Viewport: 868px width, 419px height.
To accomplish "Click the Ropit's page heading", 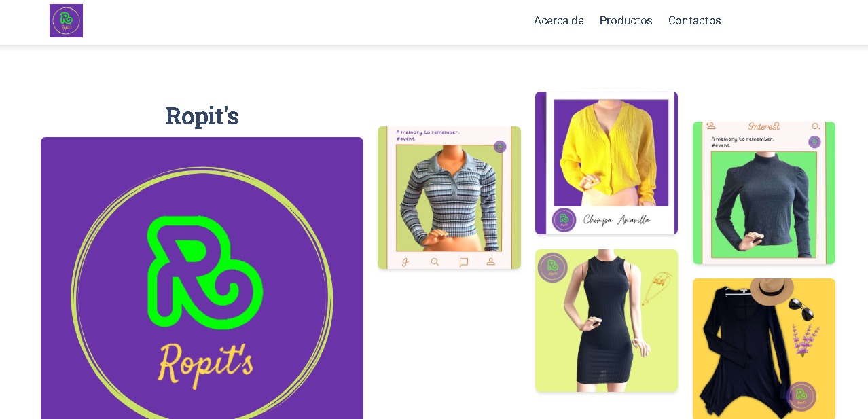I will point(202,115).
